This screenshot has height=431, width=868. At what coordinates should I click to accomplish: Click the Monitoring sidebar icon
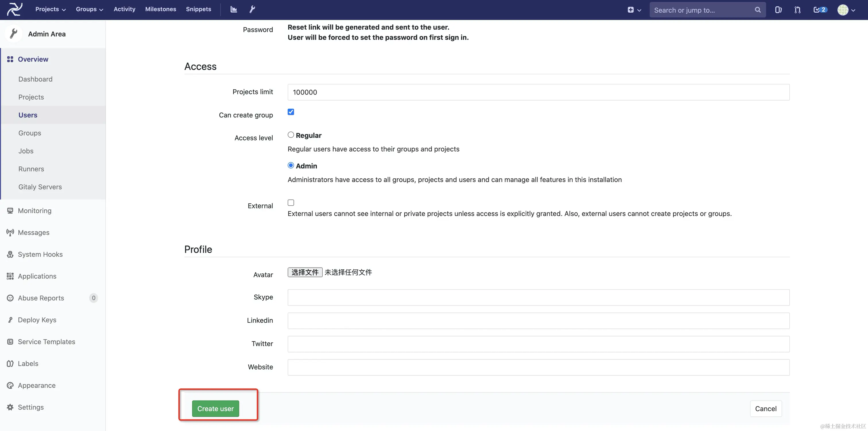pos(10,210)
